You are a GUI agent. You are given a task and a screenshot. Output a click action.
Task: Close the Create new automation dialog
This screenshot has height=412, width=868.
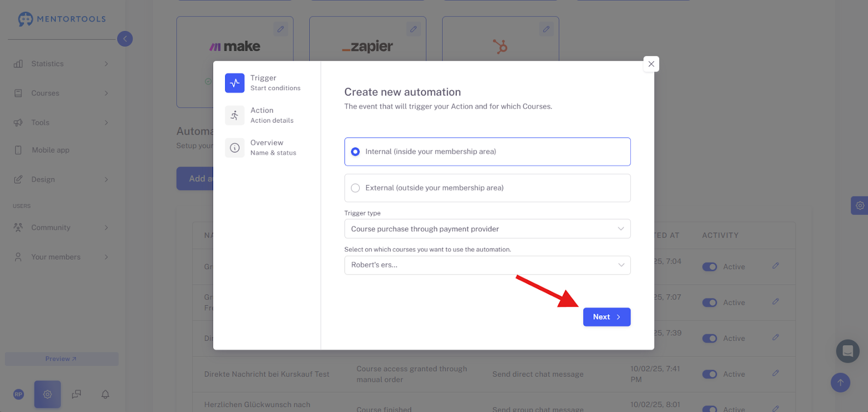(651, 64)
